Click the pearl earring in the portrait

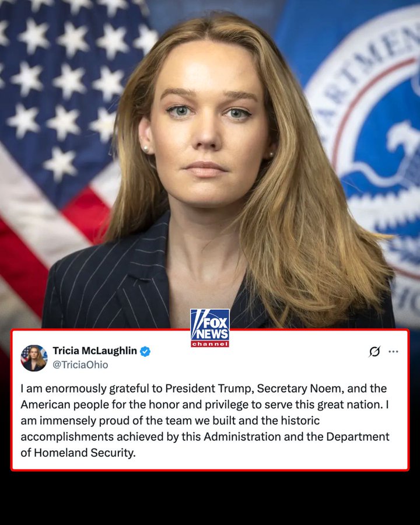coord(146,149)
